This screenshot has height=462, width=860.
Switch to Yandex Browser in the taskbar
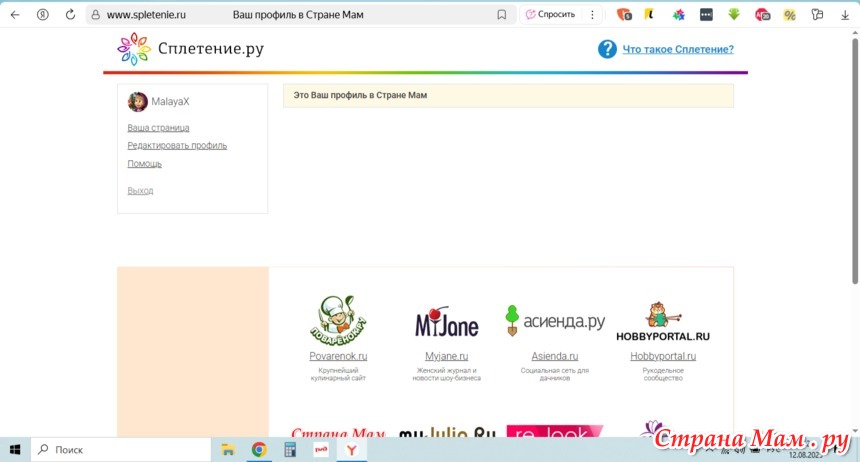coord(352,450)
